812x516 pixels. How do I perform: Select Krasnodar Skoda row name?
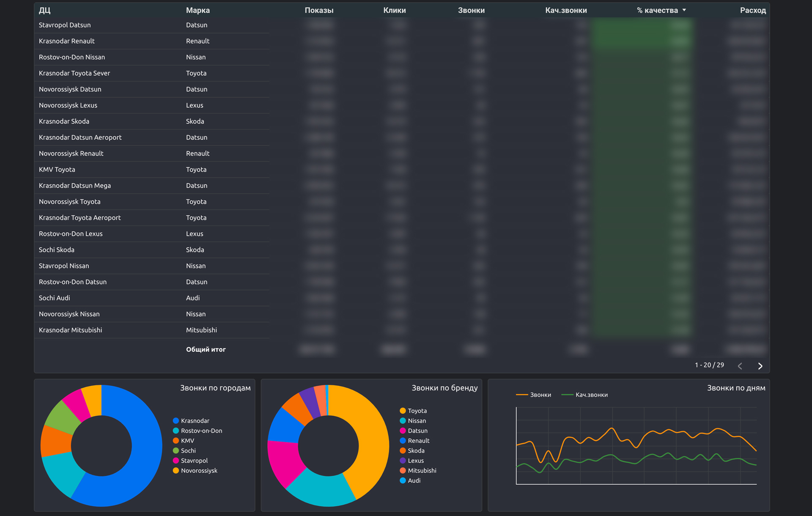64,121
